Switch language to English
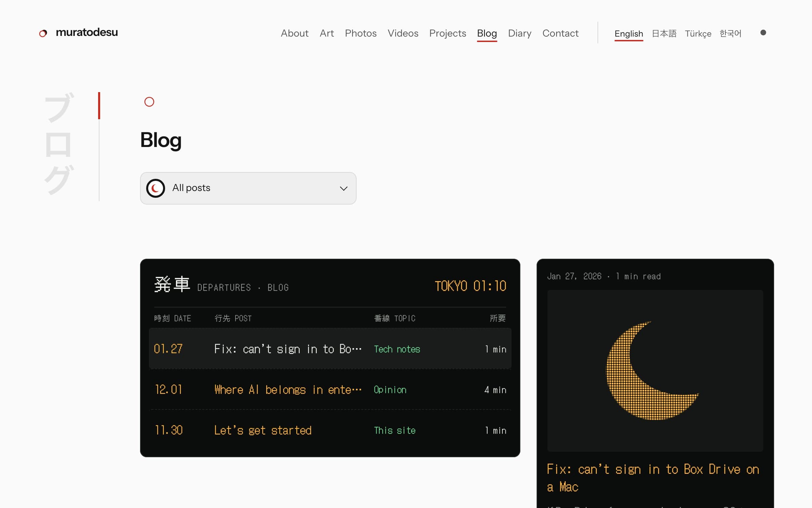This screenshot has height=508, width=812. 629,34
